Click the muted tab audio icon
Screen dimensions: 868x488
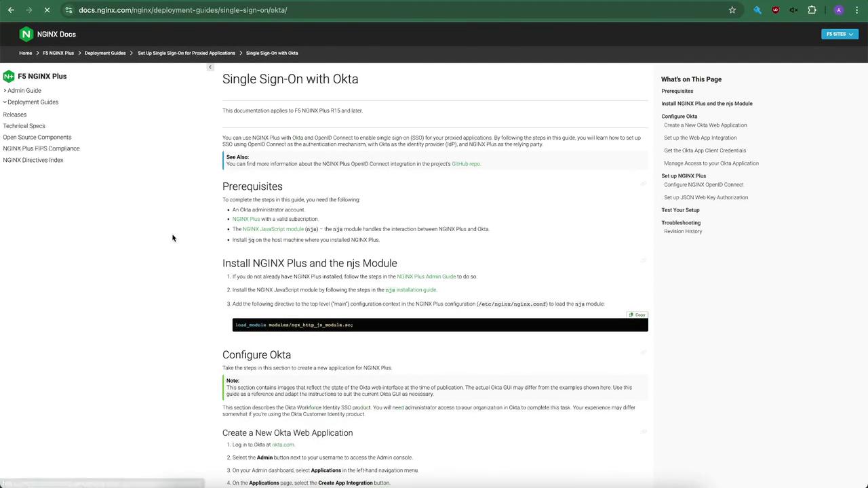(x=794, y=10)
